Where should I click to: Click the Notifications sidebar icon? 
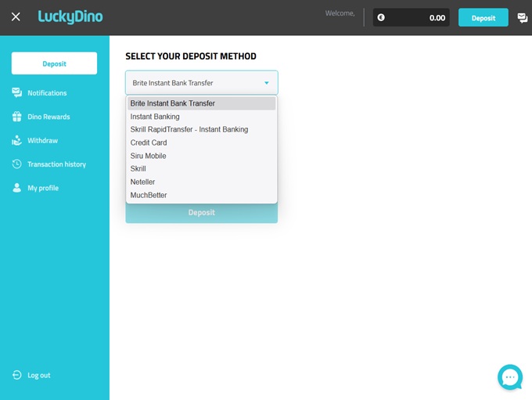click(16, 93)
